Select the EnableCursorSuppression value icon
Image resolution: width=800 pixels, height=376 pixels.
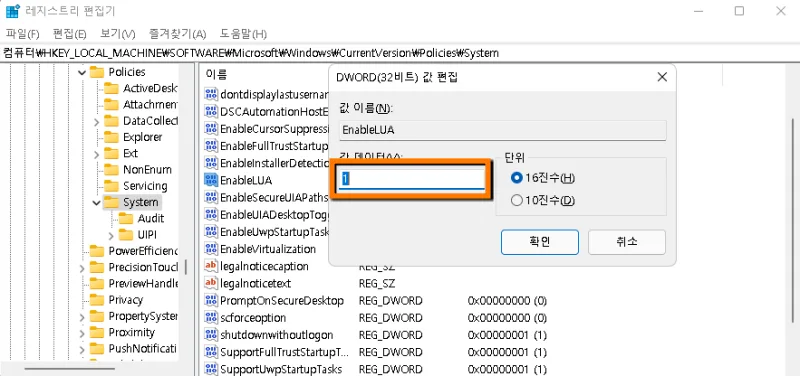tap(211, 129)
